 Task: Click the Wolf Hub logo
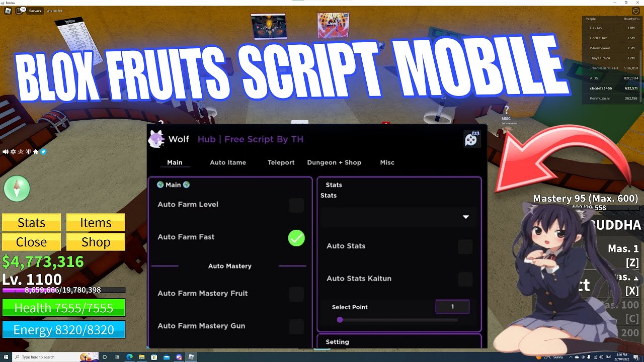pyautogui.click(x=156, y=139)
